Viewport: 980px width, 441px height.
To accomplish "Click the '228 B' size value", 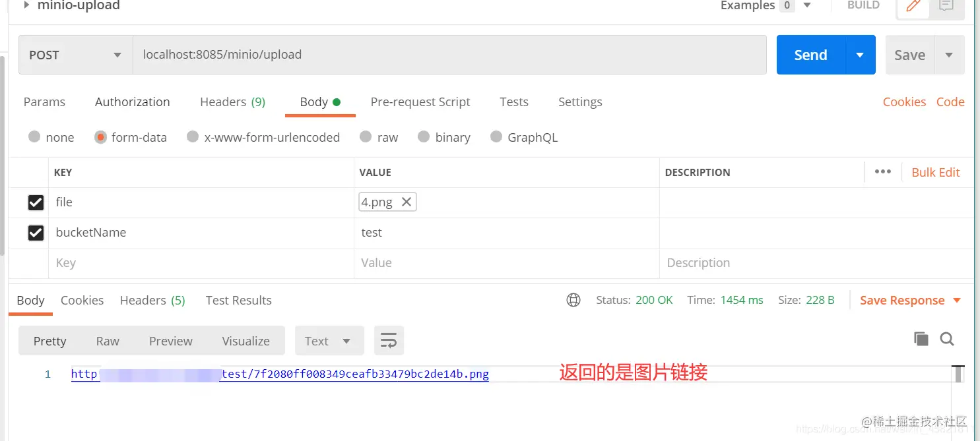I will [820, 300].
